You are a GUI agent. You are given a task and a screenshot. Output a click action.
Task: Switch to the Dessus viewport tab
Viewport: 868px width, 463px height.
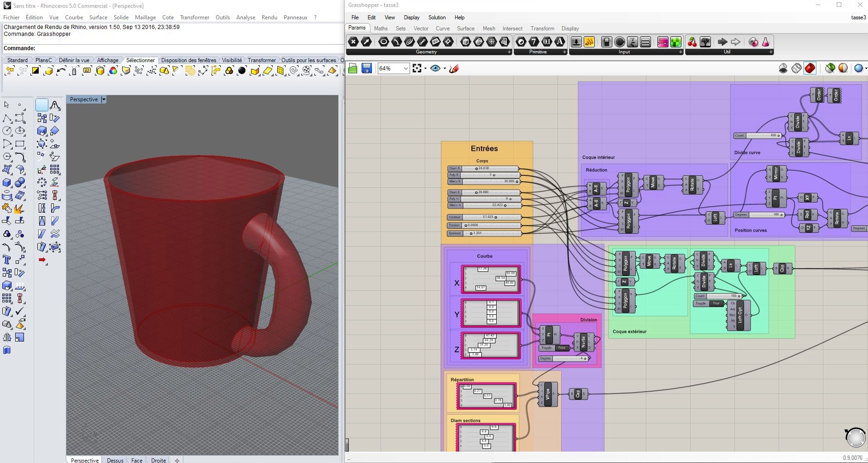115,460
